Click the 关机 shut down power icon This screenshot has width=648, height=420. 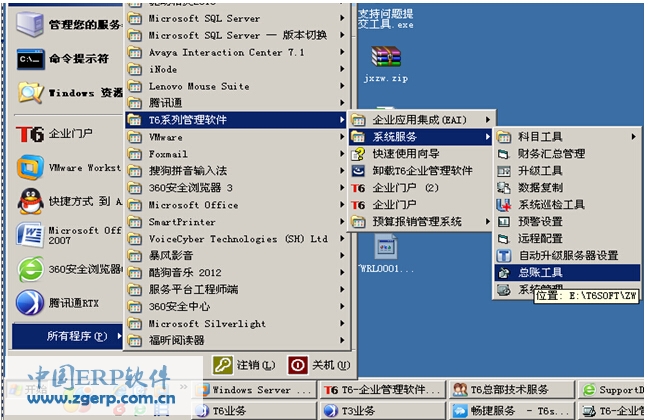(x=298, y=365)
